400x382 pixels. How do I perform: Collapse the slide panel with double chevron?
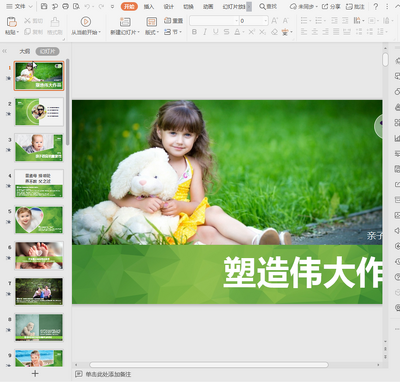coord(4,51)
